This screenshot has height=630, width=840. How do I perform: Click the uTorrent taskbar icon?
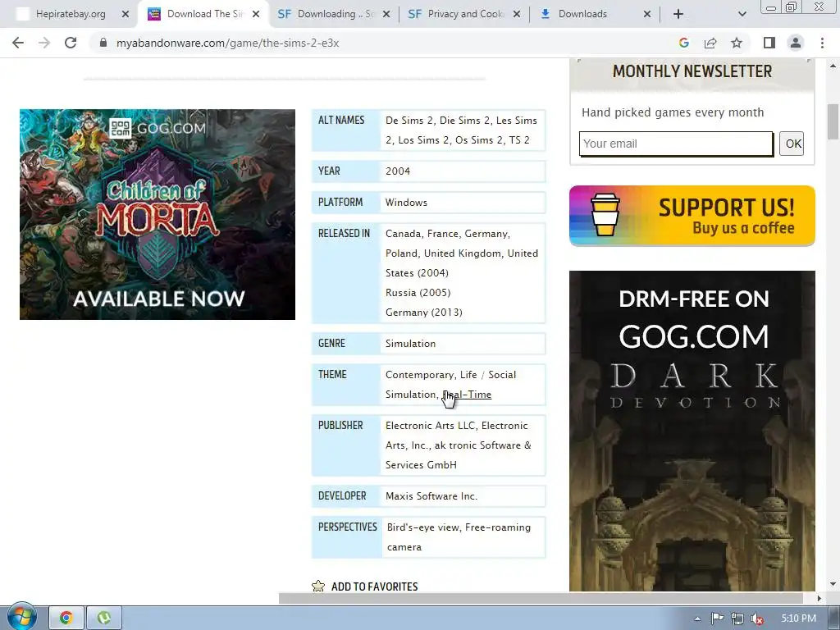(104, 618)
